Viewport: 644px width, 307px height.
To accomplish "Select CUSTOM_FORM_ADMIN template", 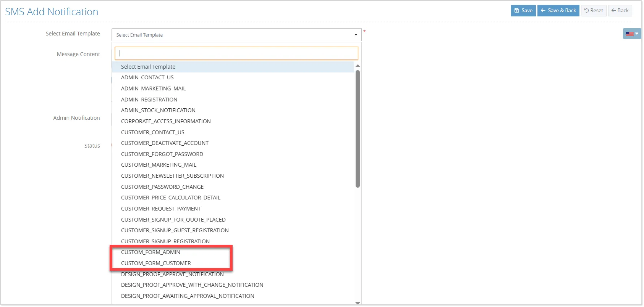I will pyautogui.click(x=233, y=252).
